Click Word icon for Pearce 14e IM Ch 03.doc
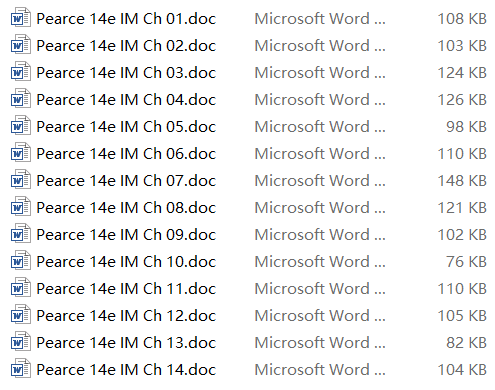Viewport: 495px width, 390px height. pos(21,72)
